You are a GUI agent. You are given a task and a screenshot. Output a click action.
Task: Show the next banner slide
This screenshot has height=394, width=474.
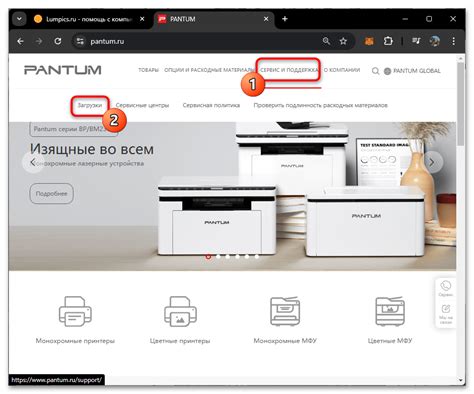pyautogui.click(x=432, y=162)
